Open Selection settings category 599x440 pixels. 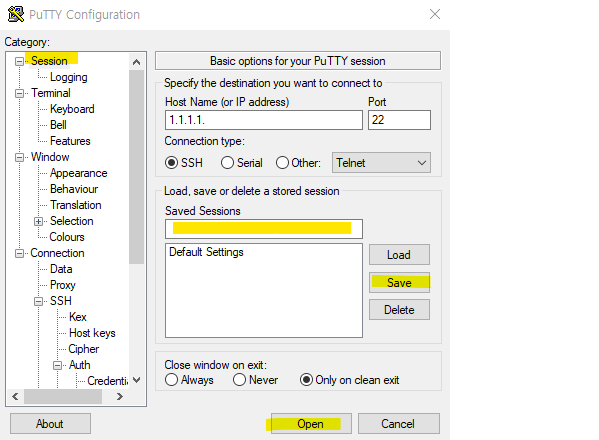click(72, 221)
